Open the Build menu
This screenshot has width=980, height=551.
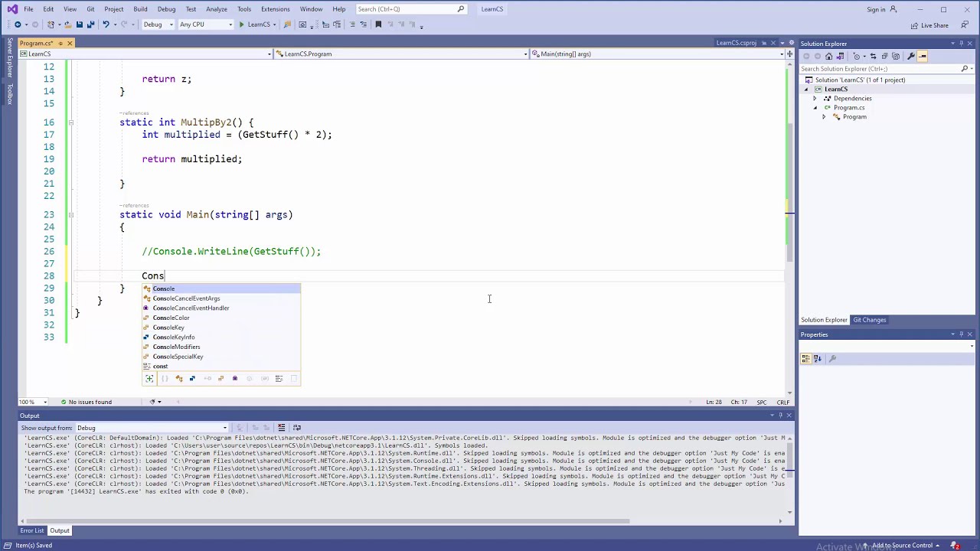(x=140, y=9)
